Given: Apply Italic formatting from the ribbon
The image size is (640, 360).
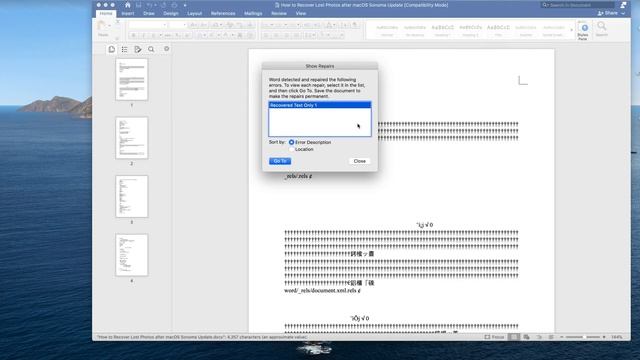Looking at the screenshot, I should [x=143, y=36].
